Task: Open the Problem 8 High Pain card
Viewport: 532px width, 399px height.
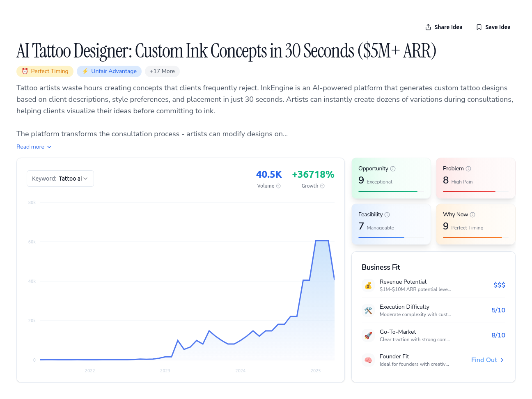Action: (x=476, y=178)
